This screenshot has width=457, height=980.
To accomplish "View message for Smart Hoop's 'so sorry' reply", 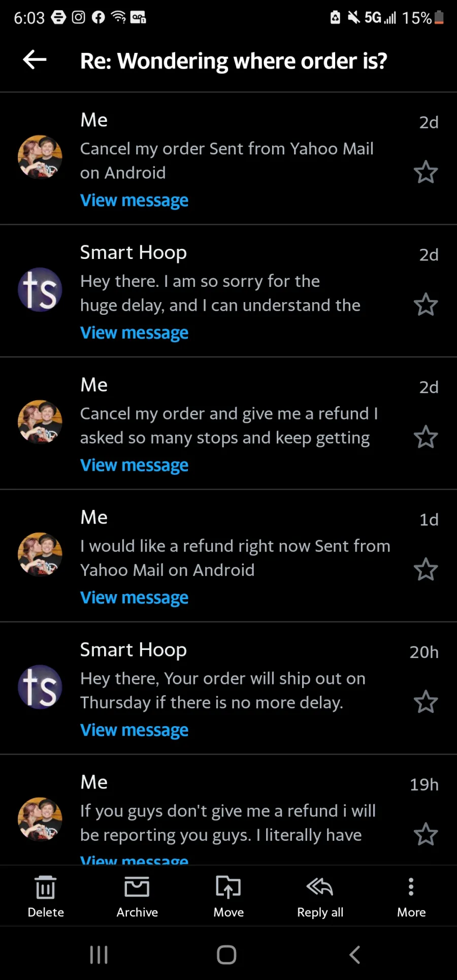I will click(x=134, y=333).
